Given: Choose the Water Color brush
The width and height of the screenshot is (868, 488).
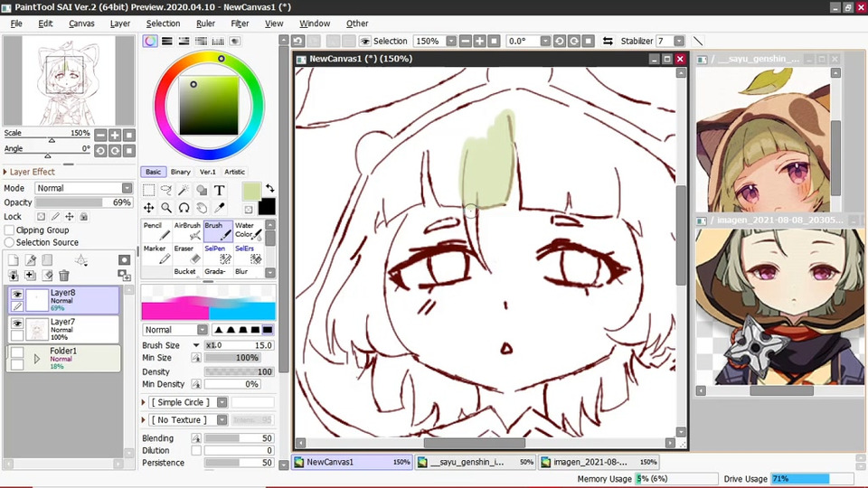Looking at the screenshot, I should [x=248, y=230].
